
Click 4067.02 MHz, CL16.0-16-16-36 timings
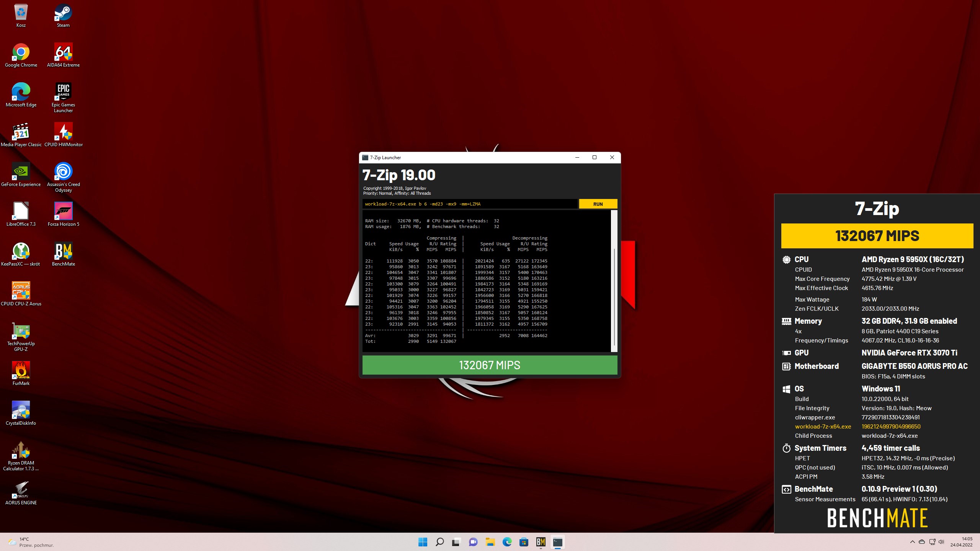point(900,340)
